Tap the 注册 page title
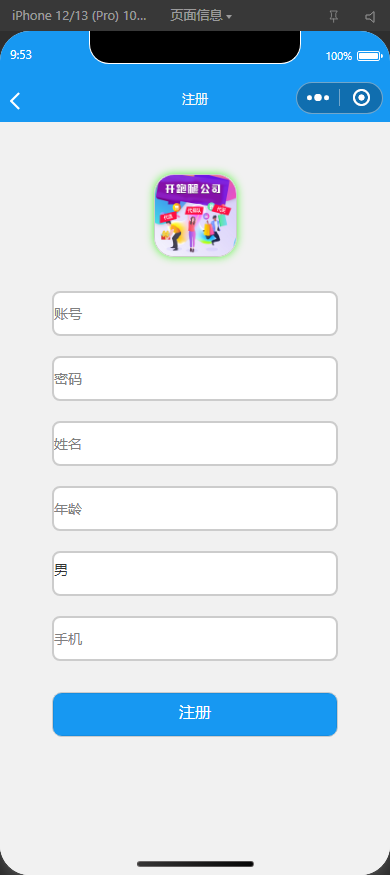Viewport: 390px width, 875px height. pos(195,100)
